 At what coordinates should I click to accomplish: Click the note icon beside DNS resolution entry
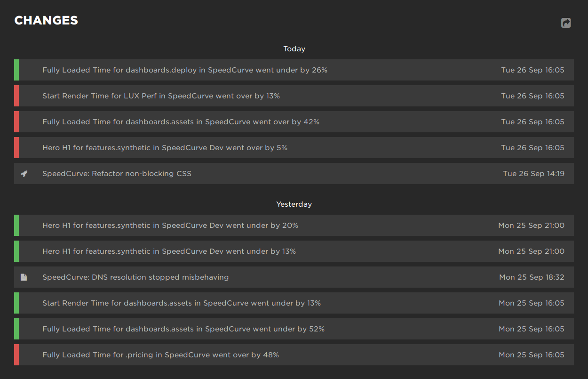tap(24, 277)
